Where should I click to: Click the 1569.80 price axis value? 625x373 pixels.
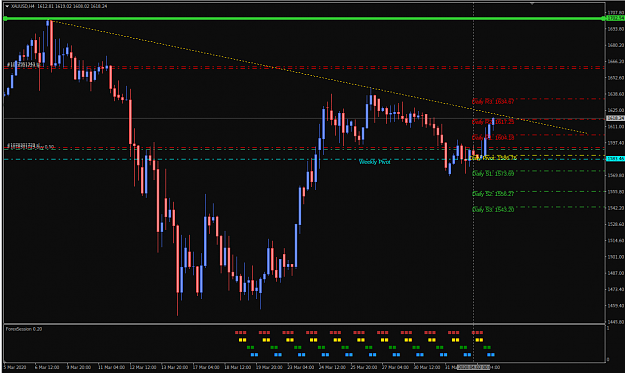pyautogui.click(x=616, y=175)
